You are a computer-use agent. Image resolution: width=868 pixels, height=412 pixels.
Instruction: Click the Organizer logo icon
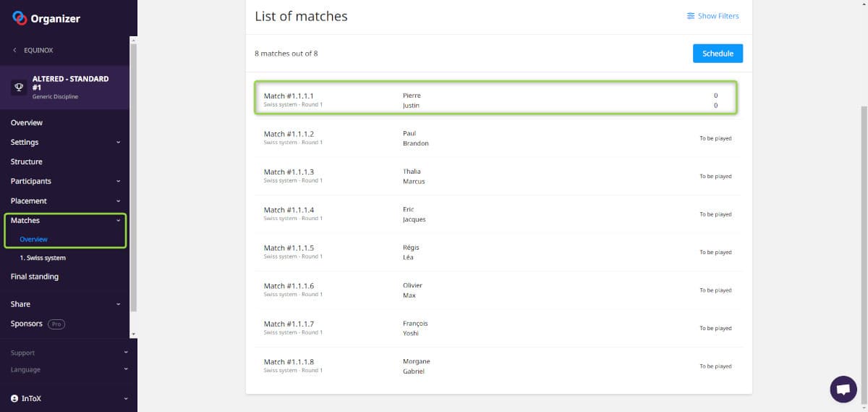[x=20, y=18]
